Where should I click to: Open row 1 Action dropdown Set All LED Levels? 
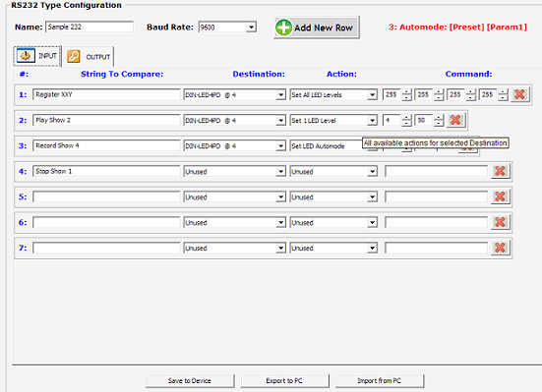[372, 94]
